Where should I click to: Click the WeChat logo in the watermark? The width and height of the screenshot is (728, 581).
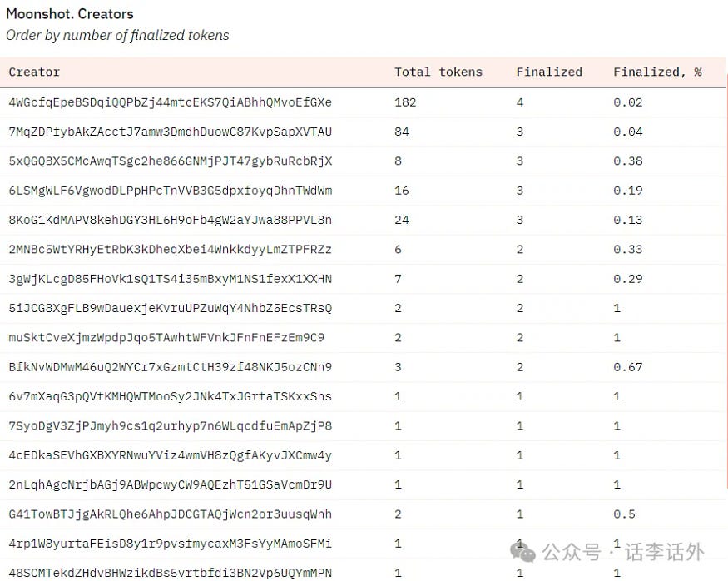point(525,551)
